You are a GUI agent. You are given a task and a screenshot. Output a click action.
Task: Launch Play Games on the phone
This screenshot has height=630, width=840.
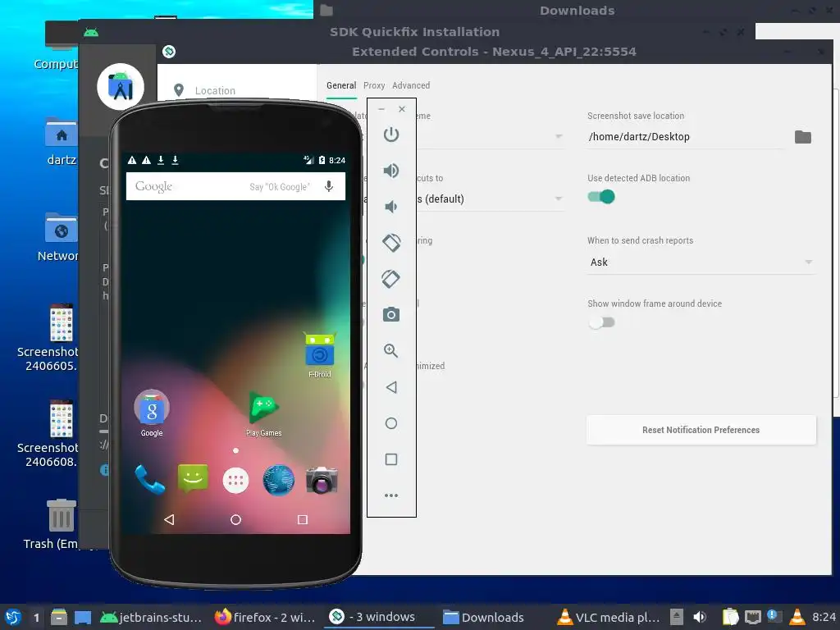point(263,413)
